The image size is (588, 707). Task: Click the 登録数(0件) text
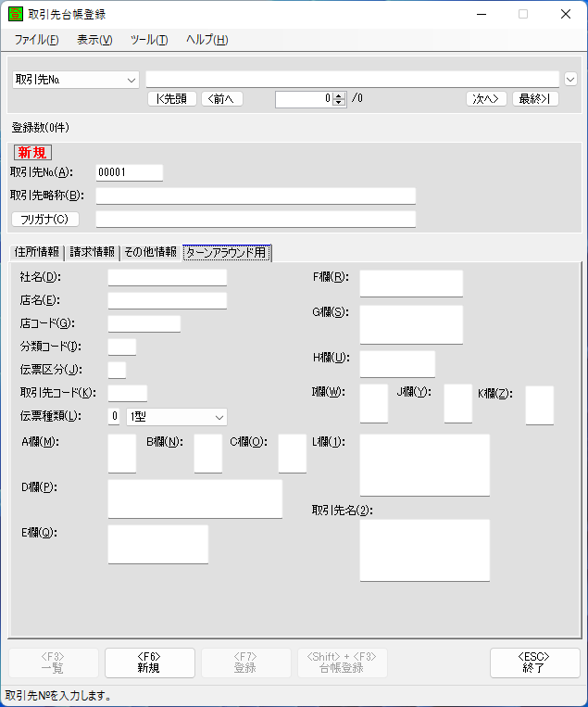click(41, 128)
